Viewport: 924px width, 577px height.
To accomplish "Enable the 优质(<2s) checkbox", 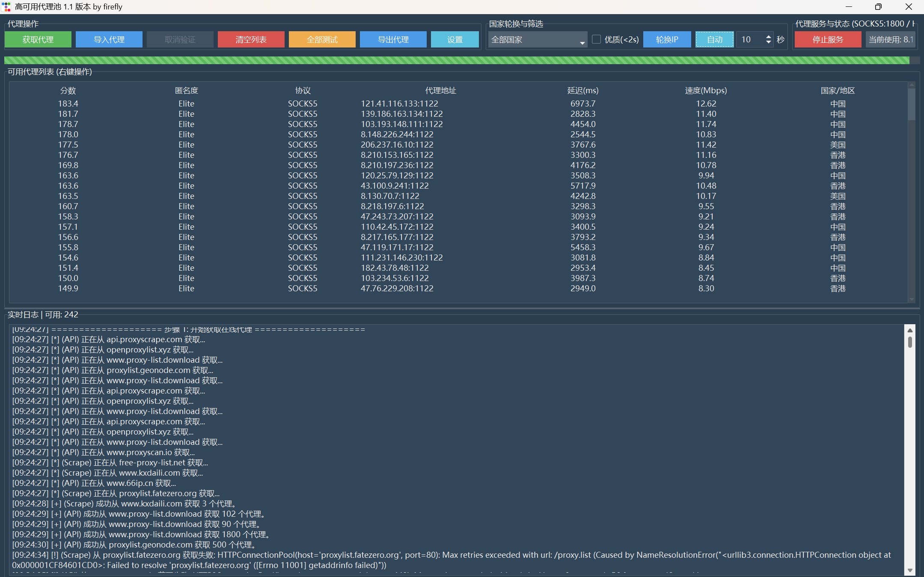I will click(x=596, y=39).
